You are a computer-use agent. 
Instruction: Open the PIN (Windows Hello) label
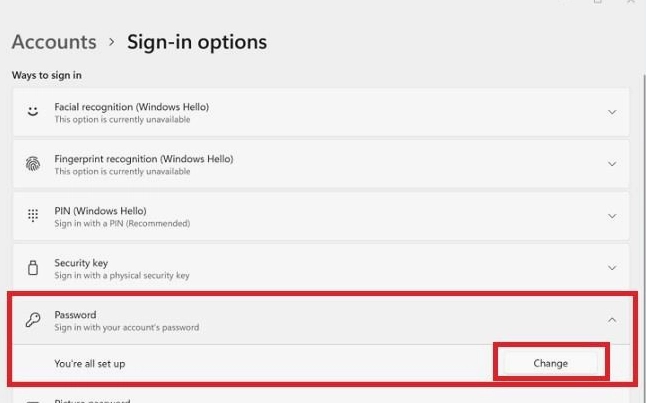100,211
